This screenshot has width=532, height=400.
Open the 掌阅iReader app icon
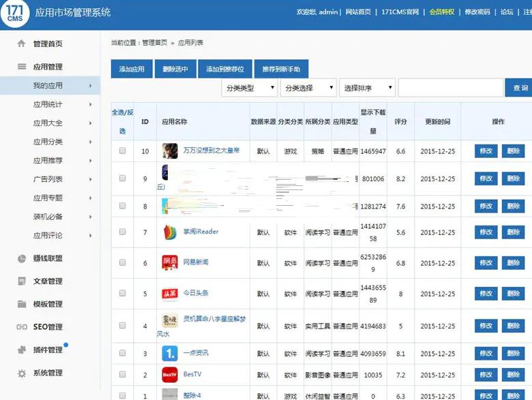pos(170,232)
